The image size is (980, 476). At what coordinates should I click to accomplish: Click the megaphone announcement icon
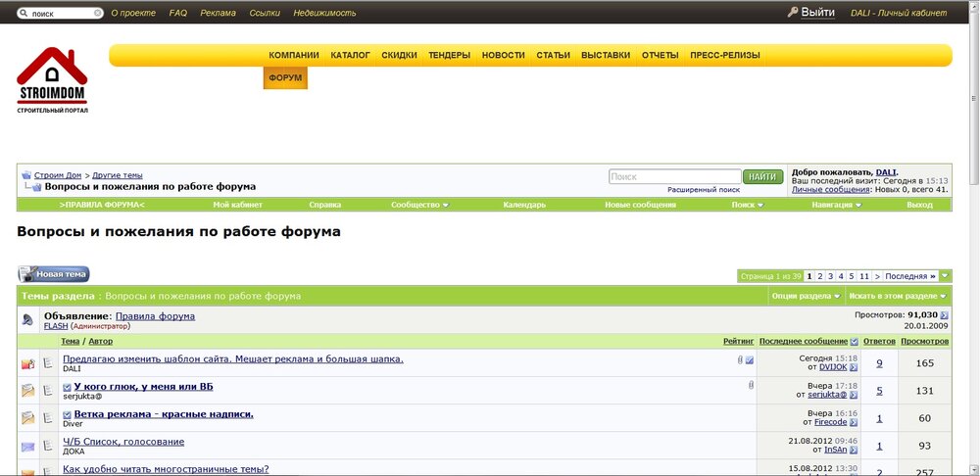[28, 319]
